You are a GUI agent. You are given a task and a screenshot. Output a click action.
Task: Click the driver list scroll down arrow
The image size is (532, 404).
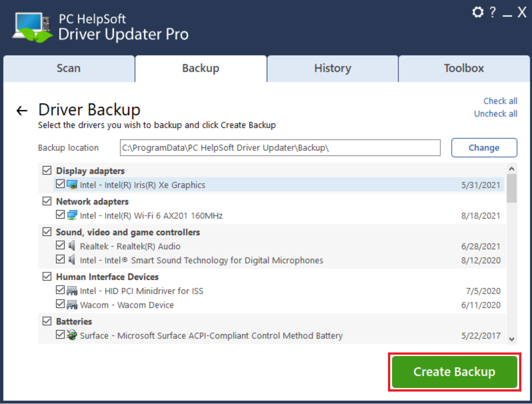point(512,339)
